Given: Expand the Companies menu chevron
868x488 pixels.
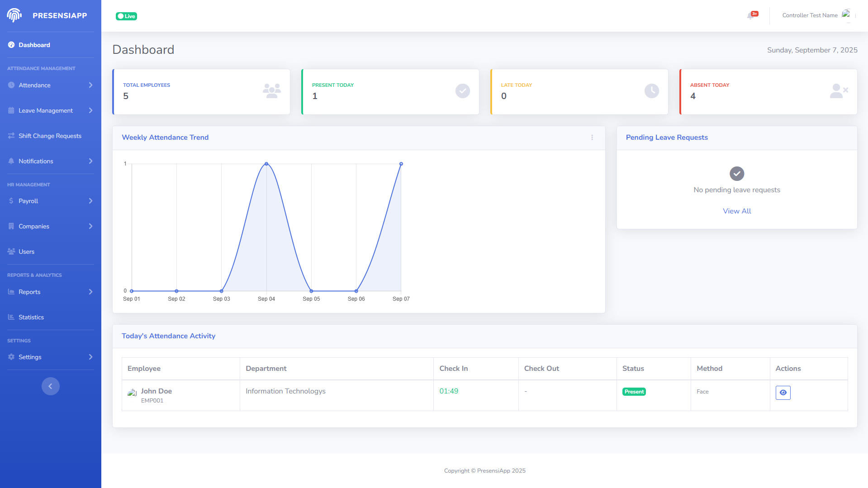Looking at the screenshot, I should pos(90,226).
